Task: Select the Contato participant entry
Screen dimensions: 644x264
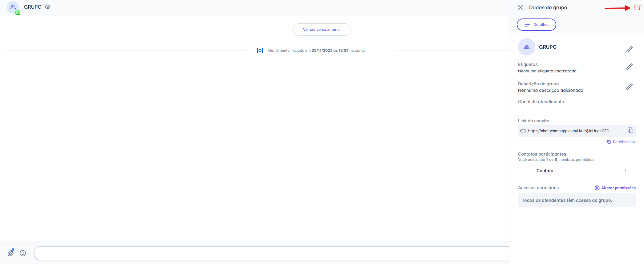Action: point(545,171)
